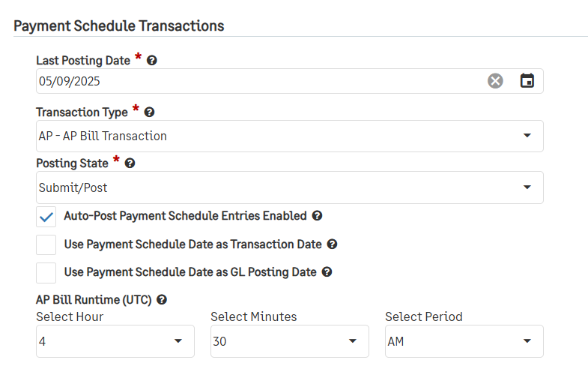Enable Use Payment Schedule Date as GL Posting Date
The height and width of the screenshot is (390, 588).
46,272
